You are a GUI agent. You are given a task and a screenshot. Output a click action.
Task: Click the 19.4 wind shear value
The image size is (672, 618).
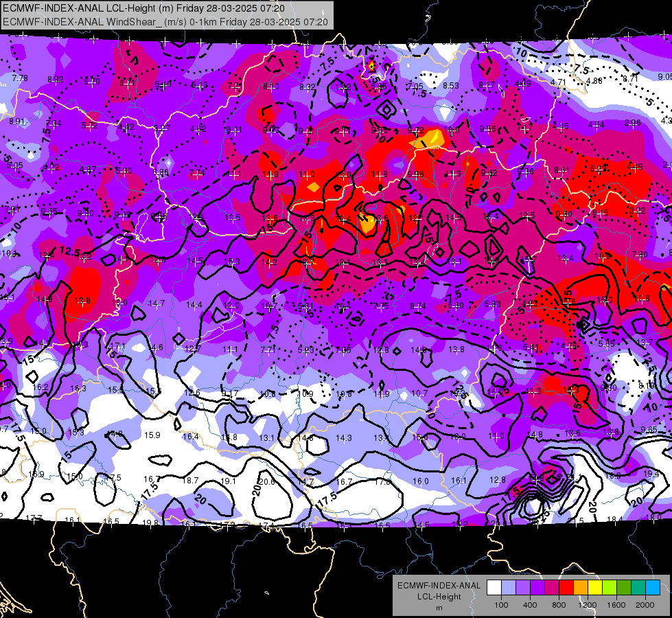pyautogui.click(x=651, y=474)
